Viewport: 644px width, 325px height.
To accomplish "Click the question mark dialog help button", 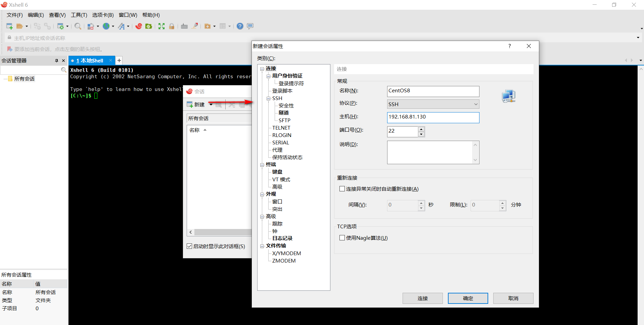I will click(x=509, y=46).
